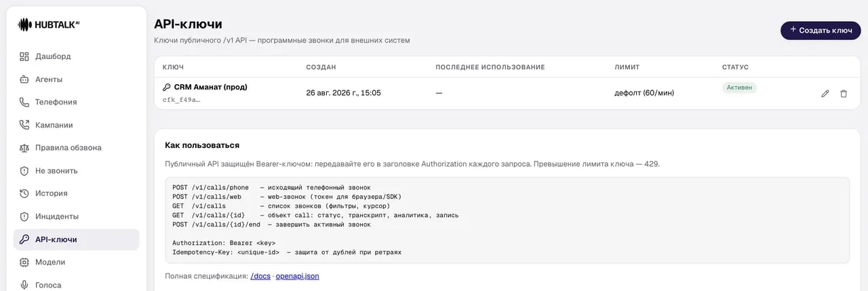Click the Инциденты shield icon
The image size is (868, 291).
(x=24, y=216)
